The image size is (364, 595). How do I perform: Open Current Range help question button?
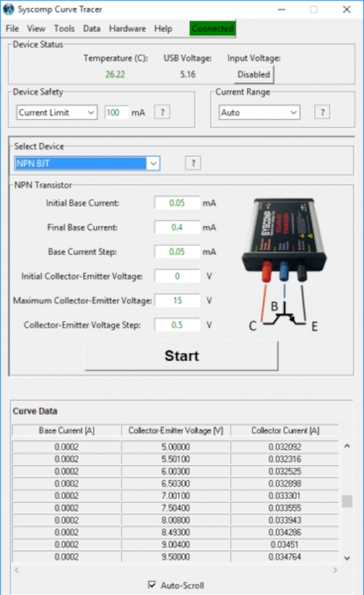pyautogui.click(x=322, y=112)
